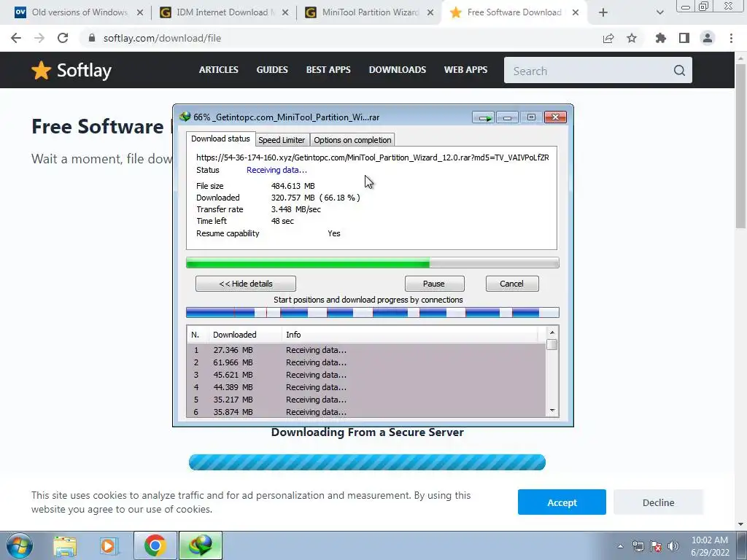Screen dimensions: 747x560
Task: Click the IDM dialog title bar icon
Action: pos(185,117)
